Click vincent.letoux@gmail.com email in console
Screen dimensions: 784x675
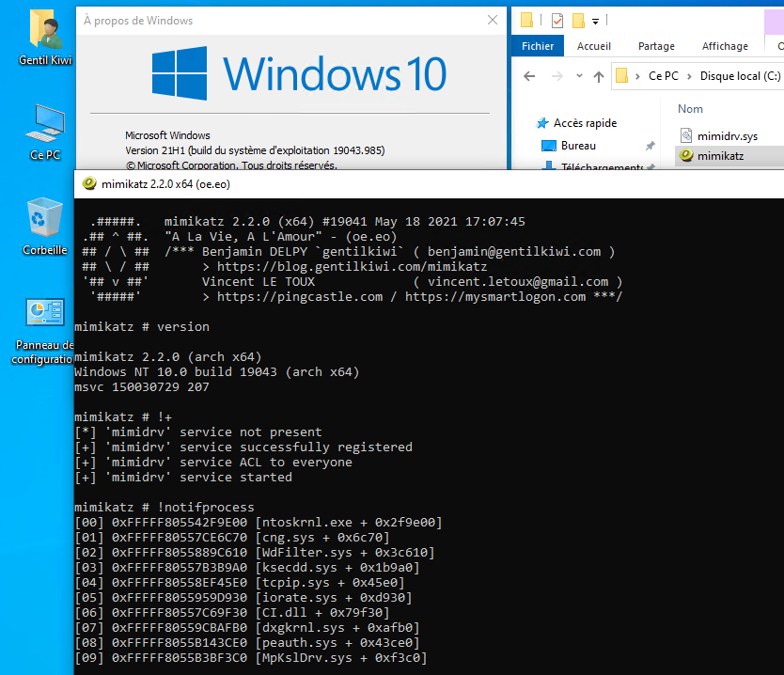point(518,281)
